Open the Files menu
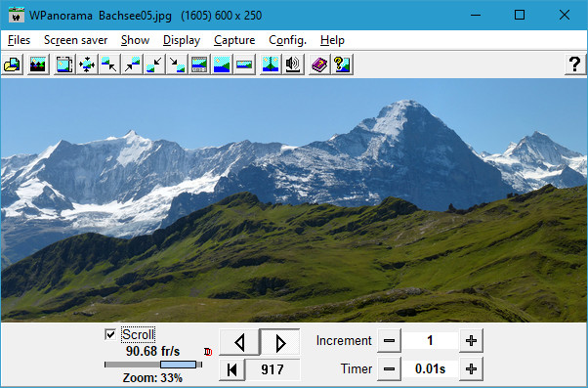The image size is (588, 388). (19, 40)
